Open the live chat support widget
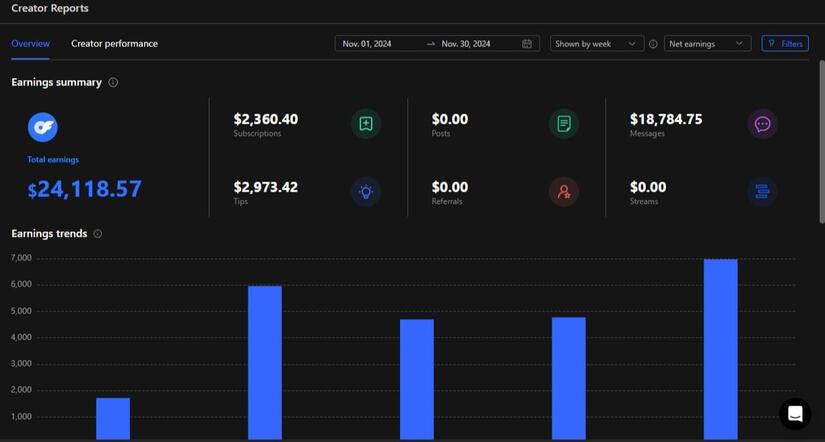 795,413
